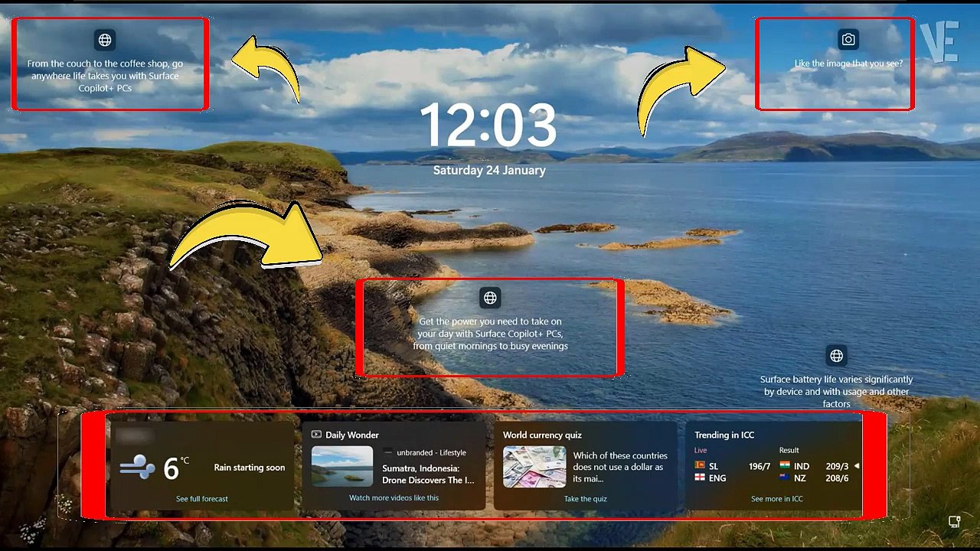Click the NZ team label
Image resolution: width=980 pixels, height=551 pixels.
tap(799, 478)
